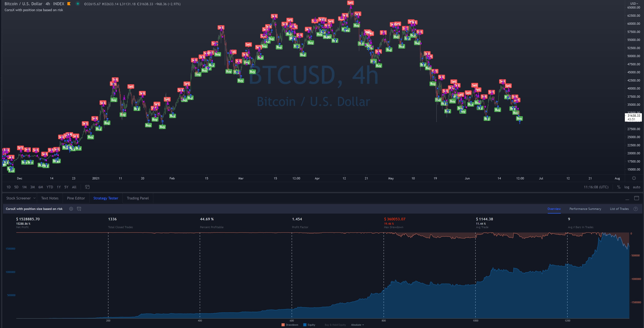Open the Absolute display mode dropdown
This screenshot has height=328, width=644.
[357, 325]
